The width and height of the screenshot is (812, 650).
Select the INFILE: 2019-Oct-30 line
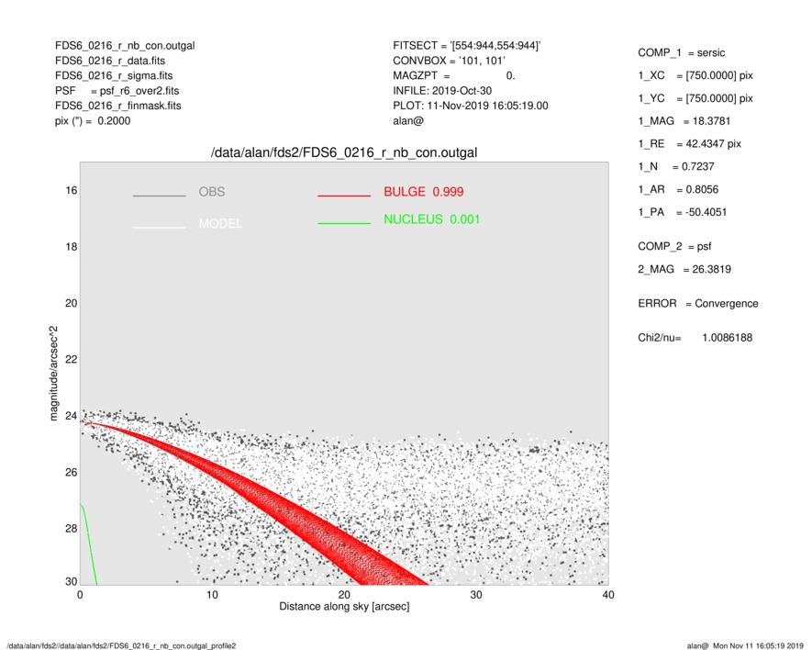click(442, 91)
